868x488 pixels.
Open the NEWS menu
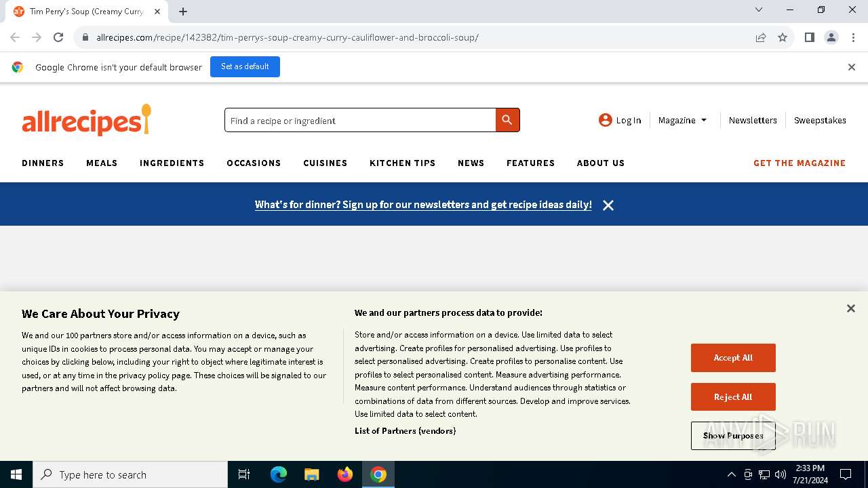point(471,163)
